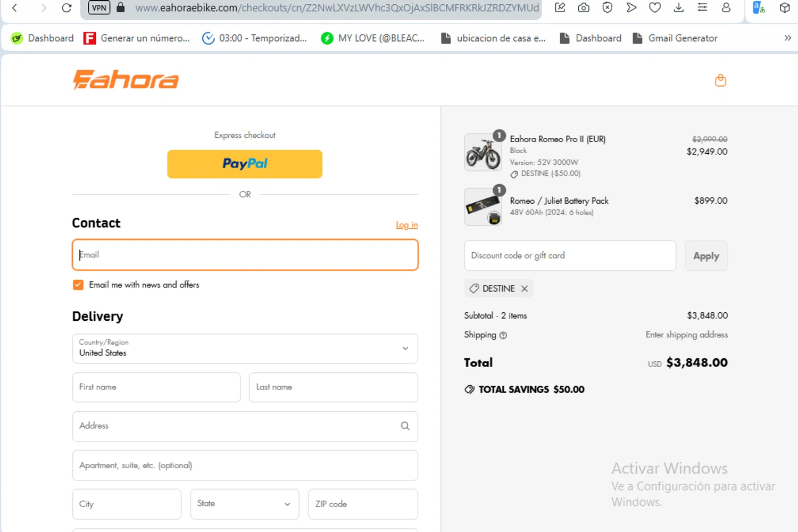798x532 pixels.
Task: Go back with the browser back arrow
Action: click(x=15, y=8)
